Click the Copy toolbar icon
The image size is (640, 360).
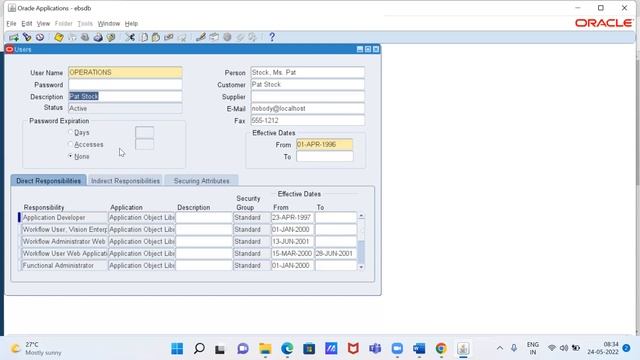click(x=143, y=38)
